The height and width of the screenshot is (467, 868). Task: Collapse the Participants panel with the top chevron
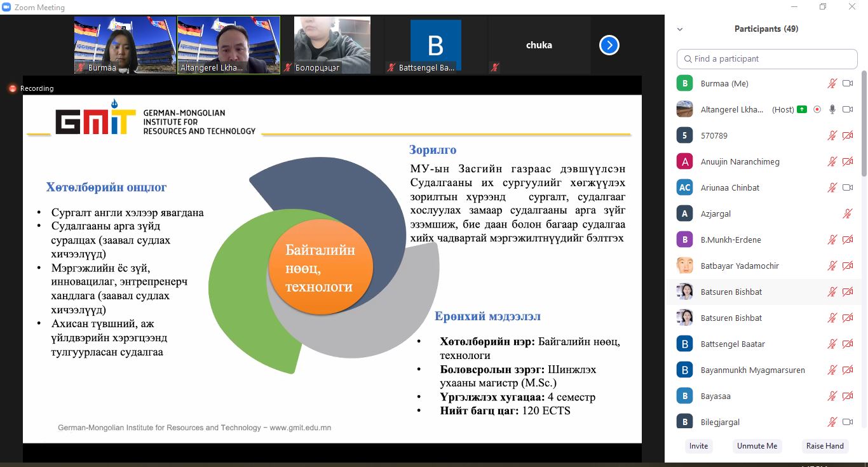680,29
